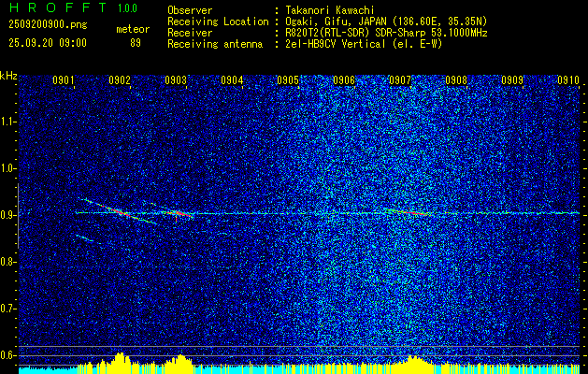Click the version number 1.0.0
The image size is (588, 374).
pos(127,8)
